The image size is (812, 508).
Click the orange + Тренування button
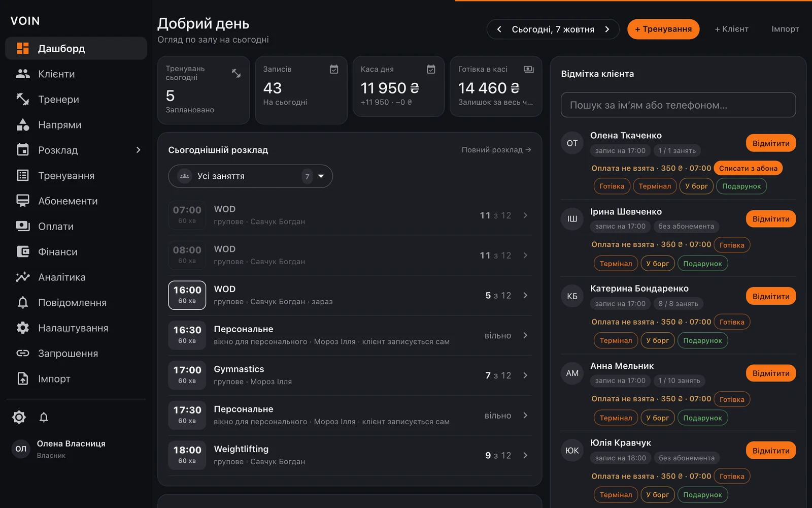pyautogui.click(x=663, y=29)
